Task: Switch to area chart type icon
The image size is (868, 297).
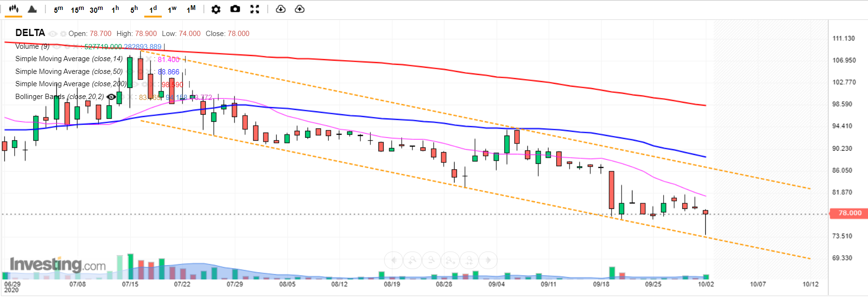Action: tap(32, 9)
